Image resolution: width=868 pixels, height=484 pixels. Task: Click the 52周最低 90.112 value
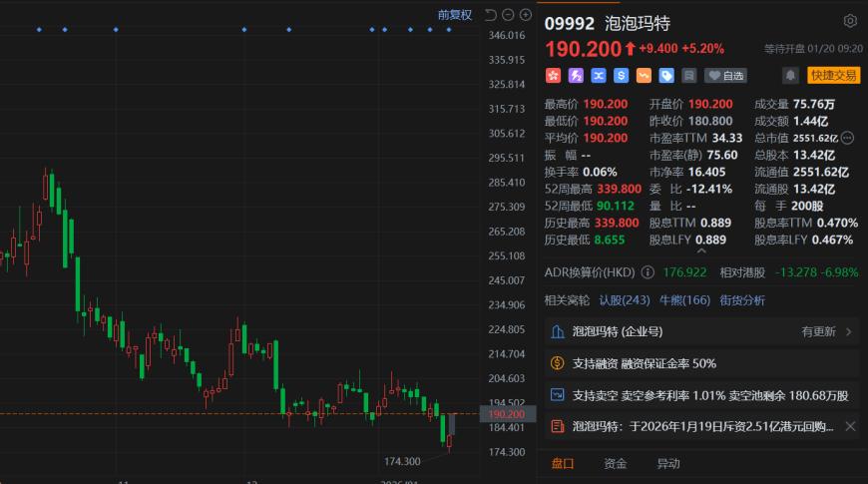tap(615, 206)
